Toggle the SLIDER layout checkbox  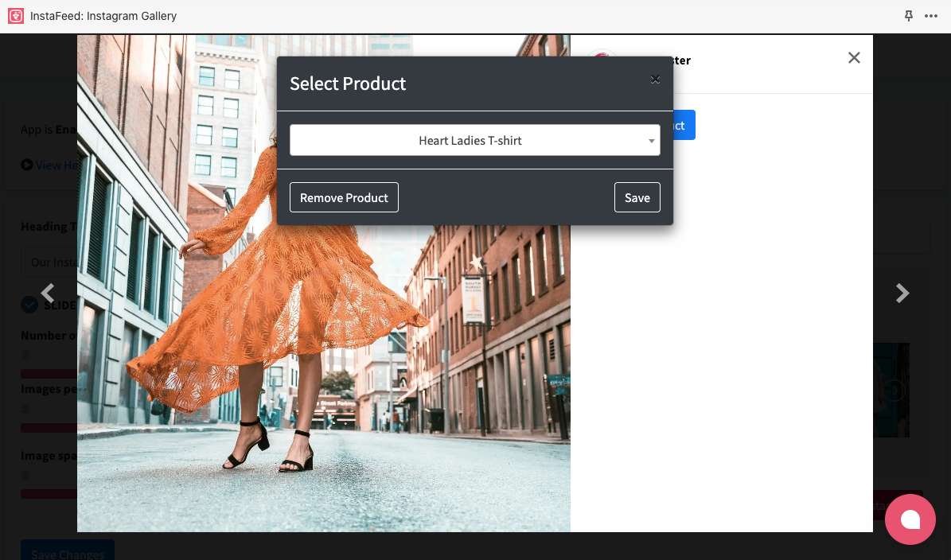click(x=29, y=305)
